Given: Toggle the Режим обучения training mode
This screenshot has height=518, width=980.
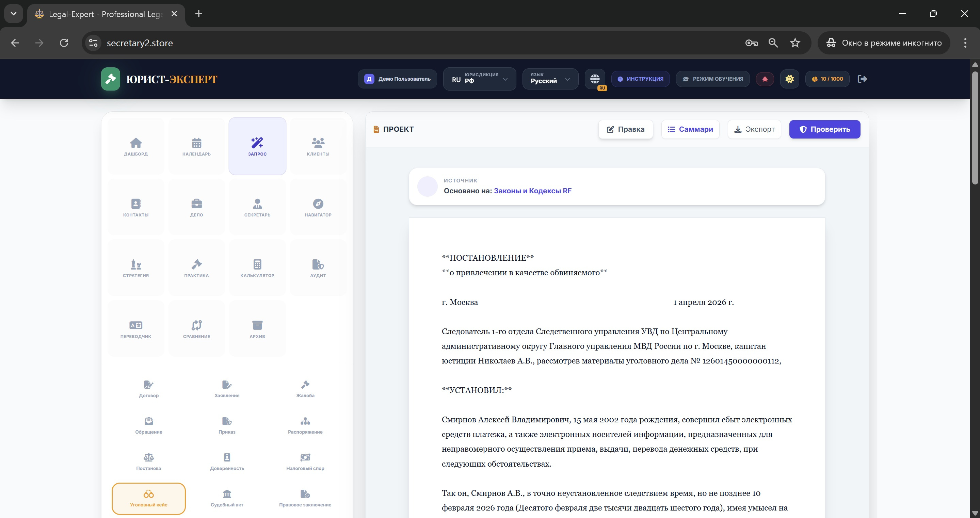Looking at the screenshot, I should coord(712,79).
